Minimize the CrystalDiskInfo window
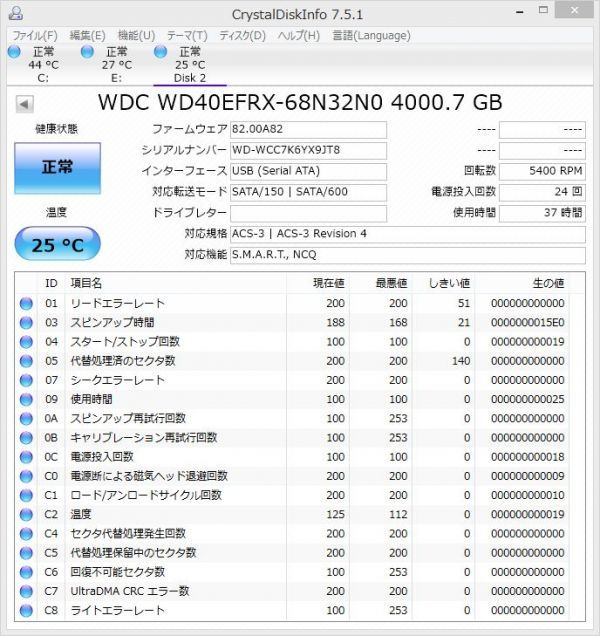The image size is (600, 636). [519, 12]
